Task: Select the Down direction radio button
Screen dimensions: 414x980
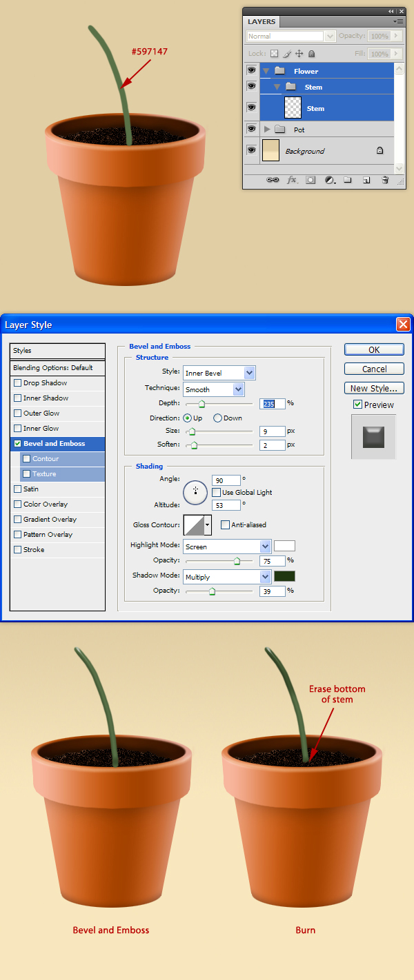Action: point(217,418)
